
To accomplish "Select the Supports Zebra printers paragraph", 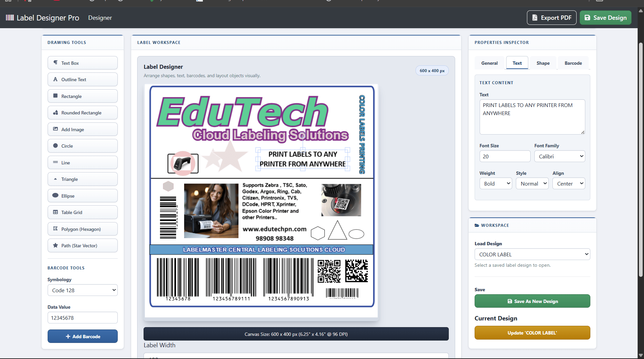I will [275, 201].
